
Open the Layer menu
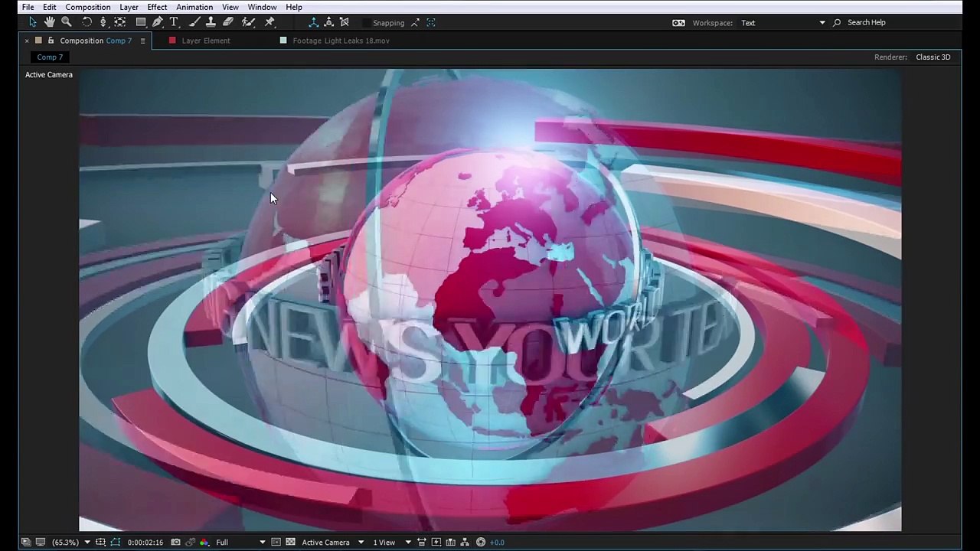[x=129, y=7]
